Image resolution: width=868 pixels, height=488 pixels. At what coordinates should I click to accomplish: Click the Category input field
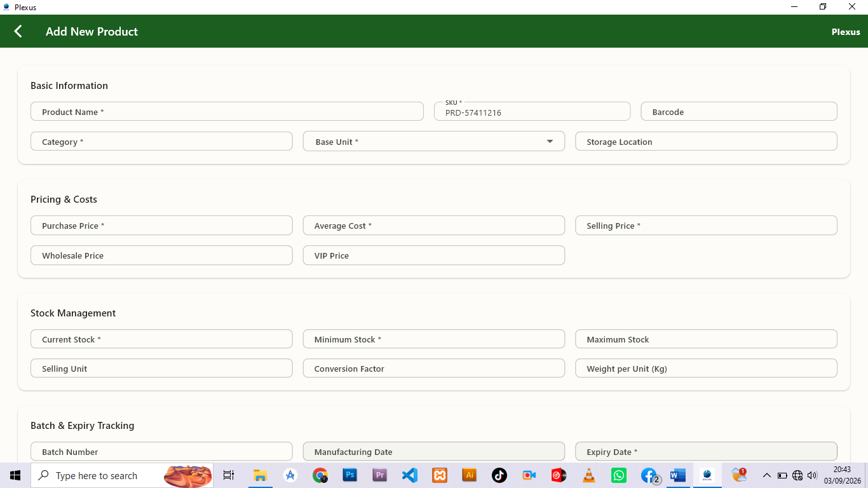(x=161, y=141)
